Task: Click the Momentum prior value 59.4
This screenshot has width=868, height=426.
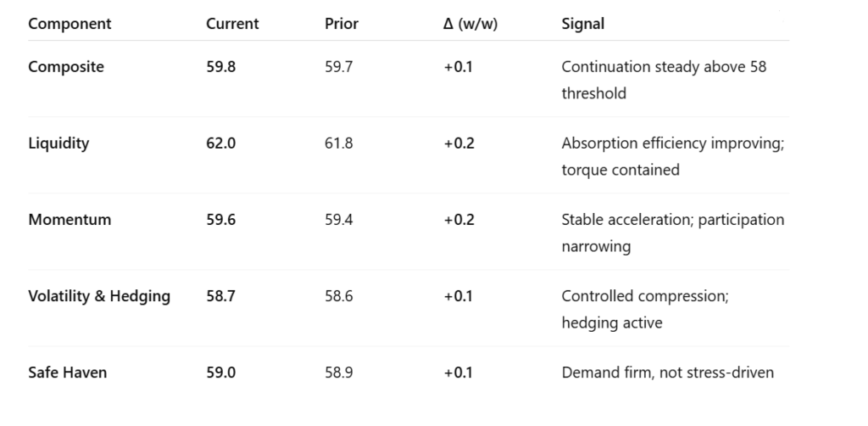Action: (x=339, y=220)
